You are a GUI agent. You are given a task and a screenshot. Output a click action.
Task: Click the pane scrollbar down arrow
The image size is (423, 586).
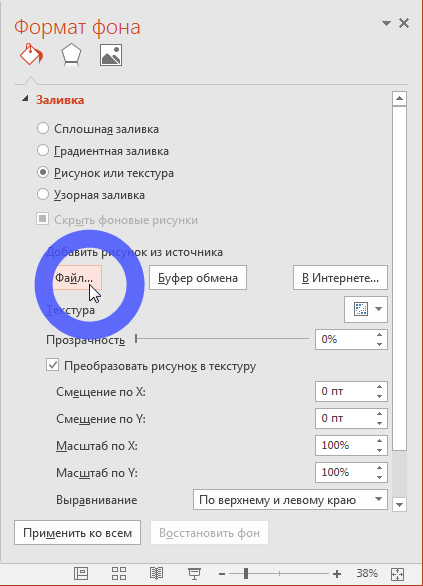[x=399, y=504]
